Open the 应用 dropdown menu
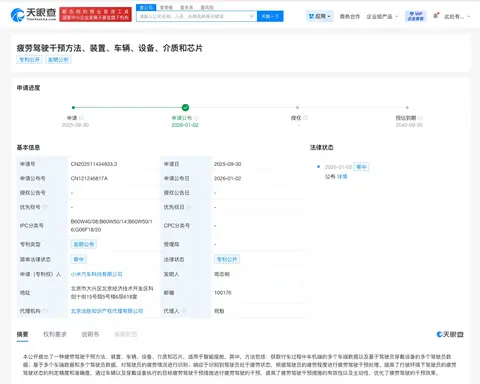The height and width of the screenshot is (384, 480). 320,16
